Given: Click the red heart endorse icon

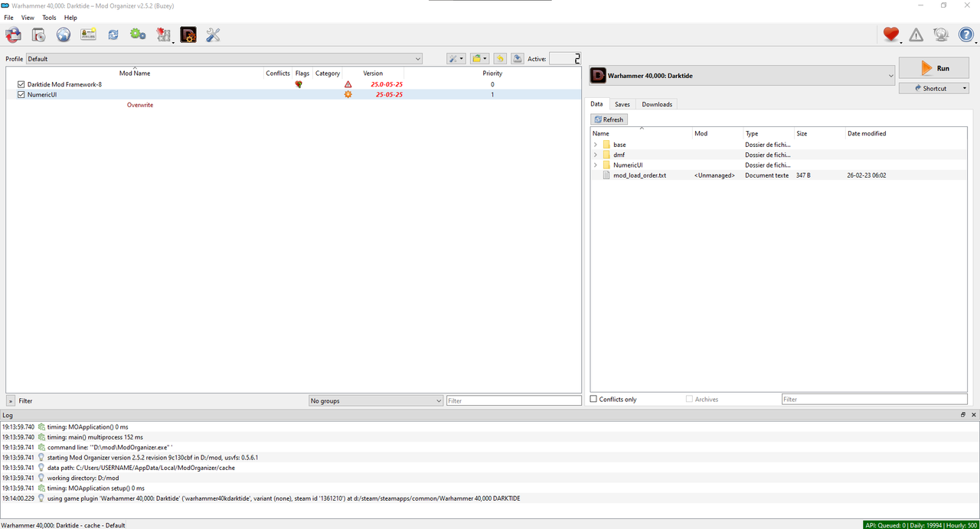Looking at the screenshot, I should click(890, 34).
